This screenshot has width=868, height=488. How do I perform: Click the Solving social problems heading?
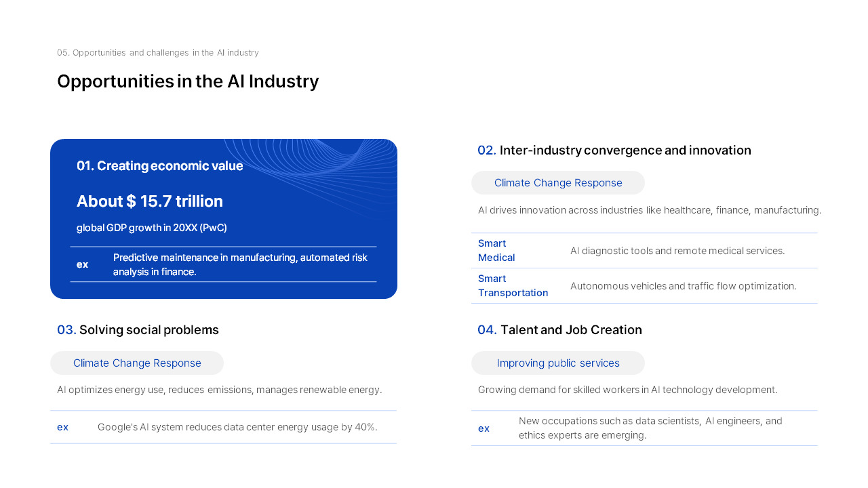(138, 330)
